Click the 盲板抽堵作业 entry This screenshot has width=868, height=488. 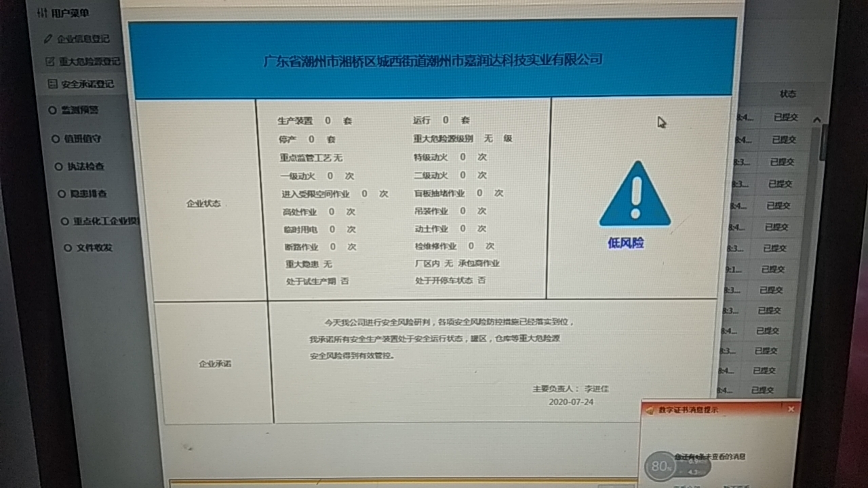pos(459,193)
